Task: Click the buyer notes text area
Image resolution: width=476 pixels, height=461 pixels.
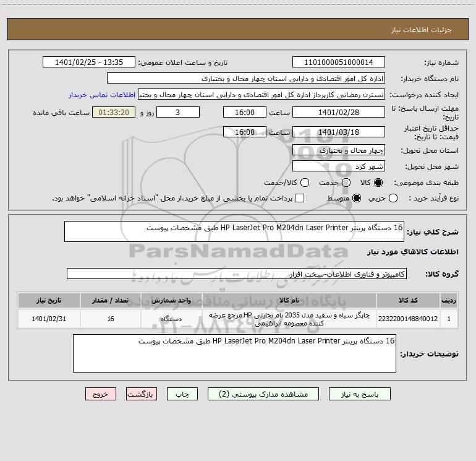Action: pyautogui.click(x=234, y=353)
